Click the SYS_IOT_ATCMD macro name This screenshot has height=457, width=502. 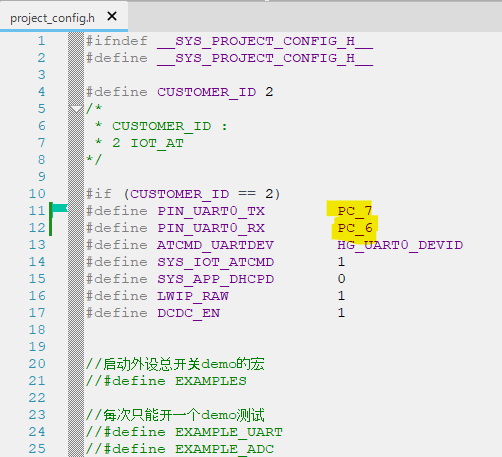pos(215,262)
